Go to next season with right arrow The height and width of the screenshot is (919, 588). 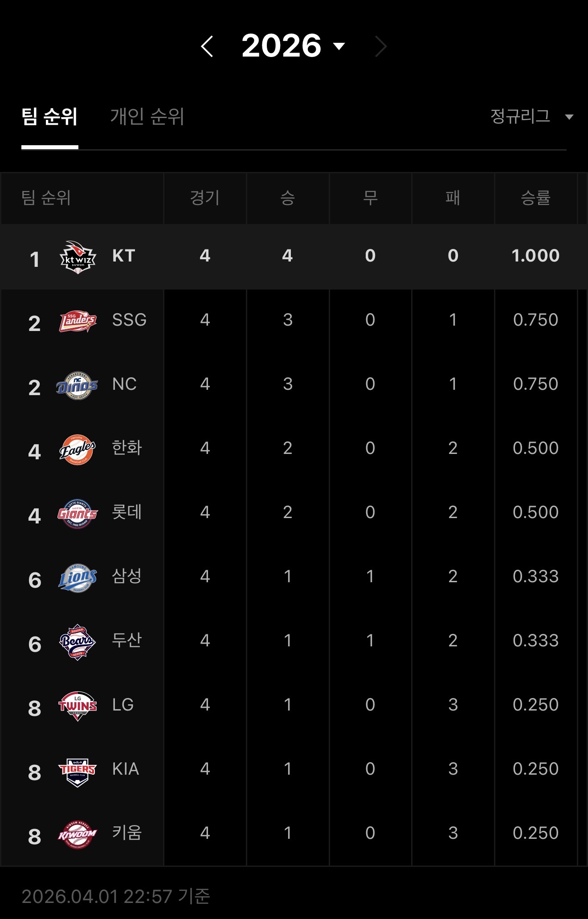click(x=380, y=46)
